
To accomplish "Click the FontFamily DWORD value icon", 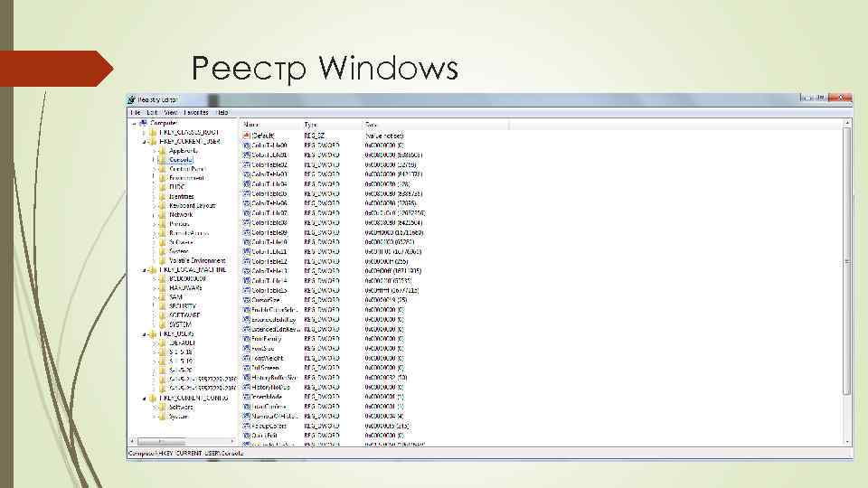I will (246, 339).
